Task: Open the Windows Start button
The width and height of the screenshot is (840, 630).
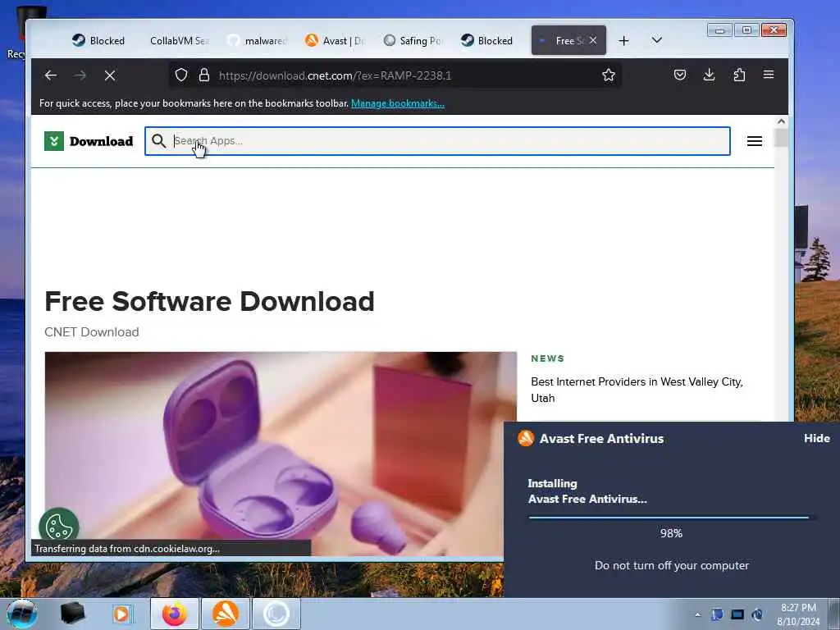Action: [x=22, y=614]
